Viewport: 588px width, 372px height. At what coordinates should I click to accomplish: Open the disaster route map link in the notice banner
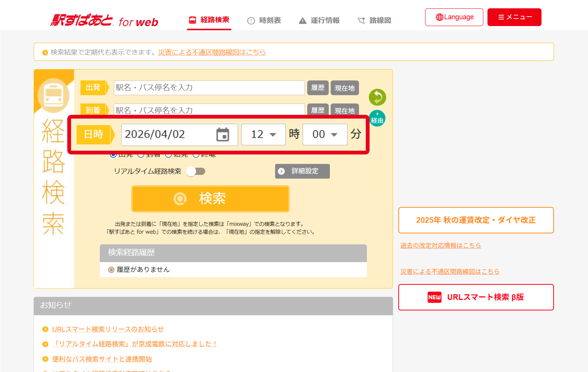[212, 52]
